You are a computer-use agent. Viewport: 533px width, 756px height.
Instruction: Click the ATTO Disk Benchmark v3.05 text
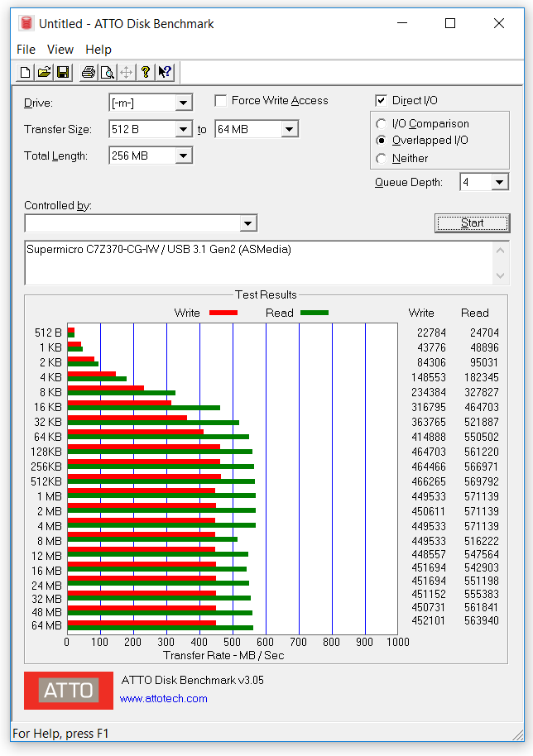coord(193,680)
